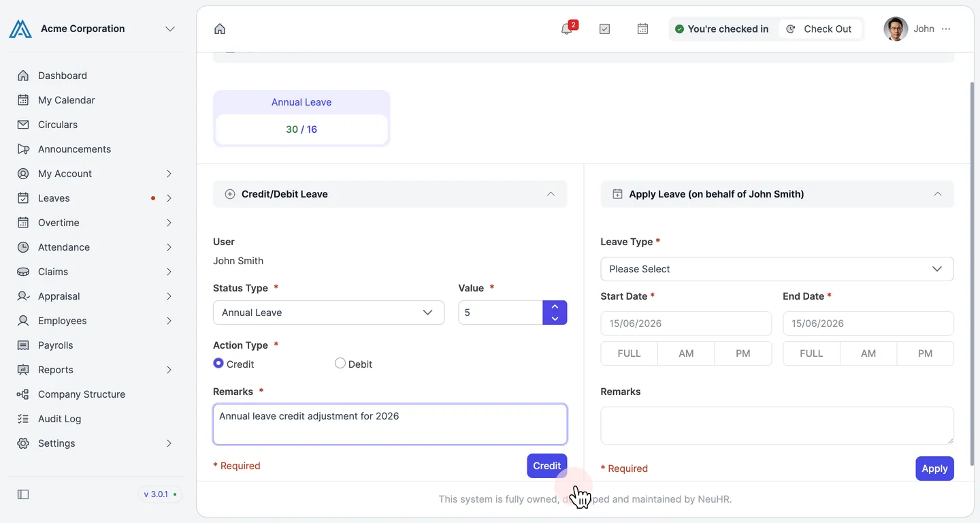Click the Dashboard house icon in sidebar
This screenshot has height=523, width=980.
click(23, 76)
